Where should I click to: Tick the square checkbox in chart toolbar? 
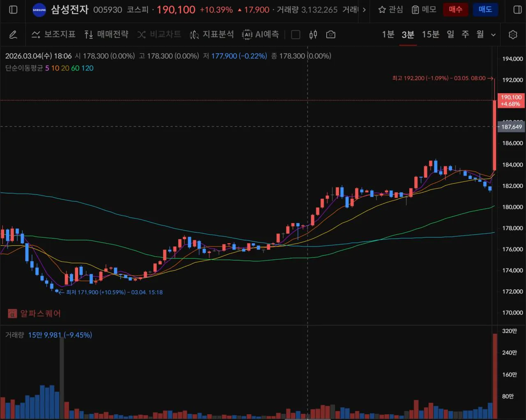click(x=295, y=35)
